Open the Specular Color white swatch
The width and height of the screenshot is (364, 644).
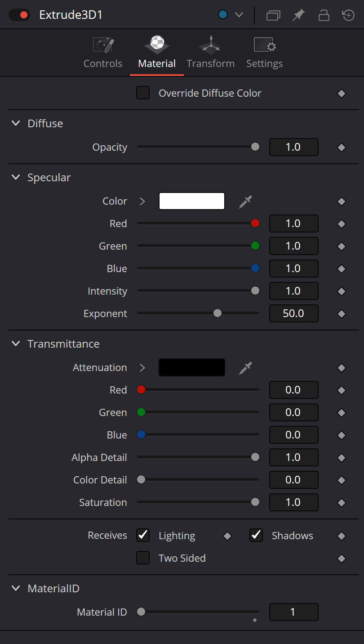[x=192, y=201]
